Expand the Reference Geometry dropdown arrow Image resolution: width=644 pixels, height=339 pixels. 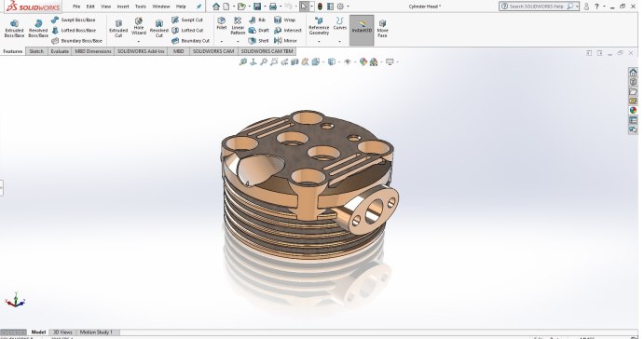(x=319, y=42)
